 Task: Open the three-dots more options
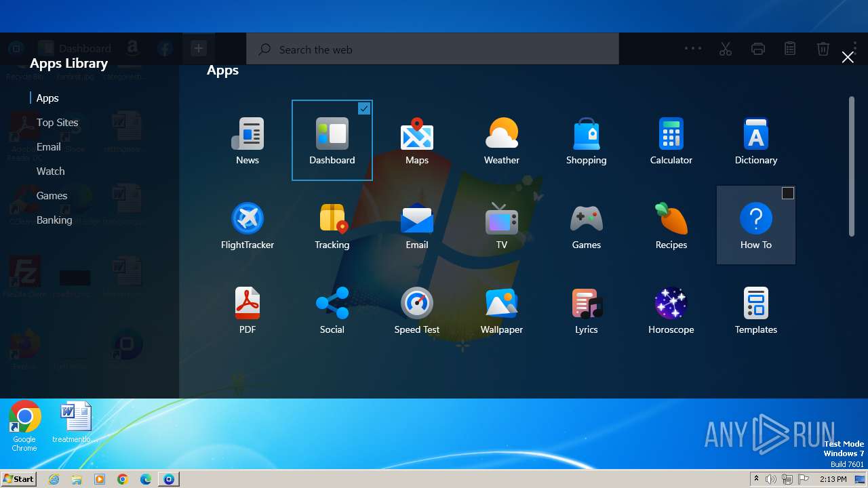[x=693, y=48]
